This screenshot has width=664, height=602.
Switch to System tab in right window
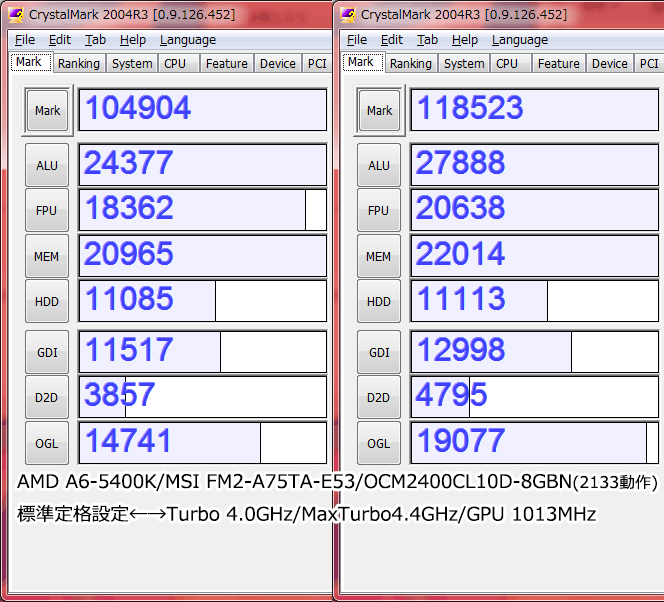click(x=464, y=64)
